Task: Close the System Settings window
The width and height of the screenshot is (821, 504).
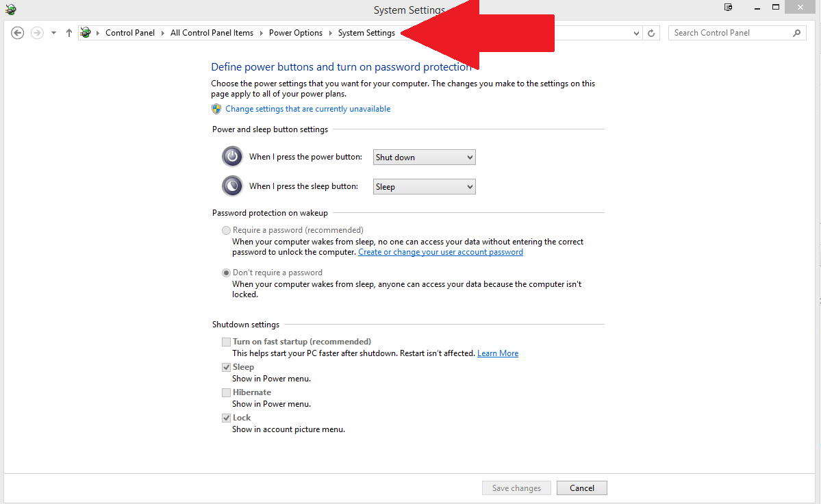Action: [800, 8]
